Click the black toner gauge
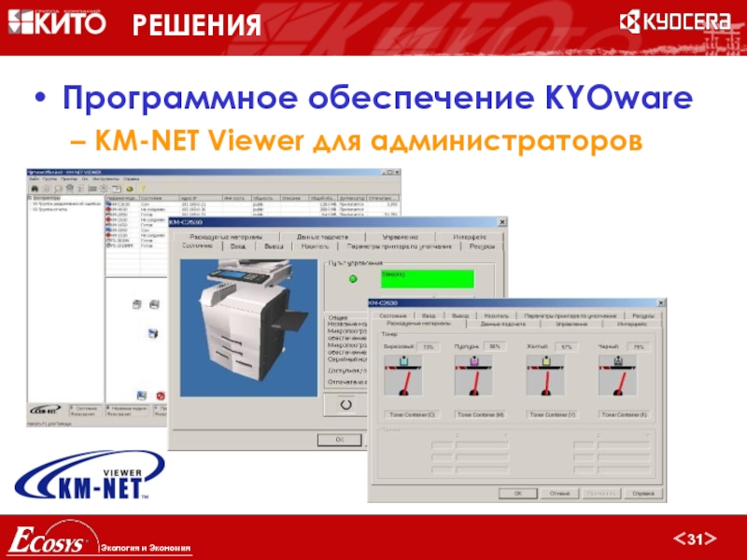The height and width of the screenshot is (560, 747). 618,375
